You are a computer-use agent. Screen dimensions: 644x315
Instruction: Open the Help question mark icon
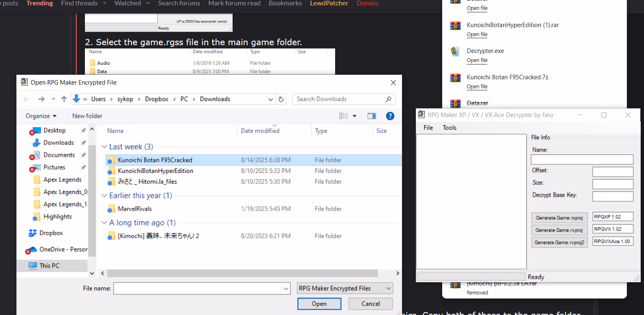pos(390,116)
